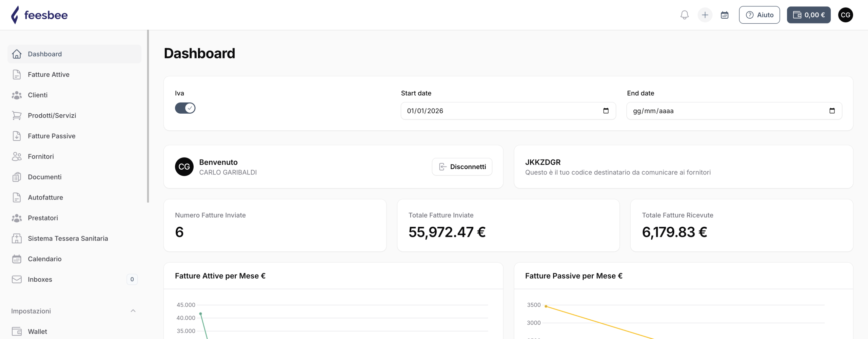Screen dimensions: 868x339
Task: Open Fatture Passive in sidebar
Action: coord(52,136)
